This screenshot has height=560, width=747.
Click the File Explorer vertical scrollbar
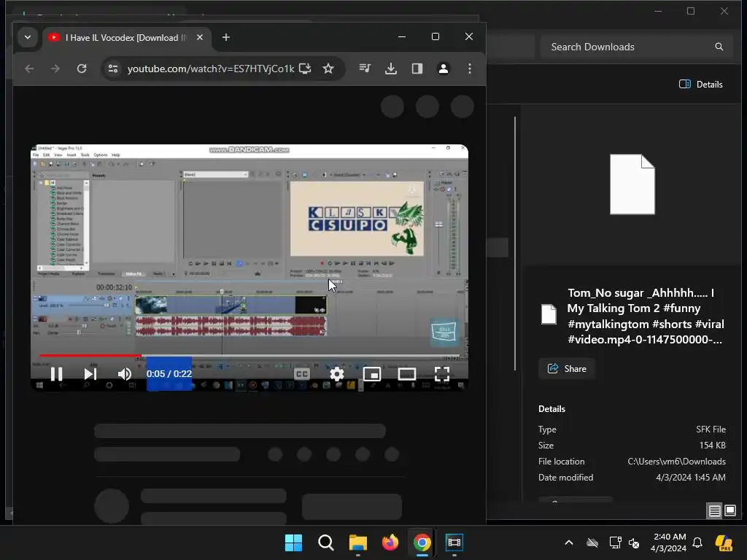click(x=515, y=243)
